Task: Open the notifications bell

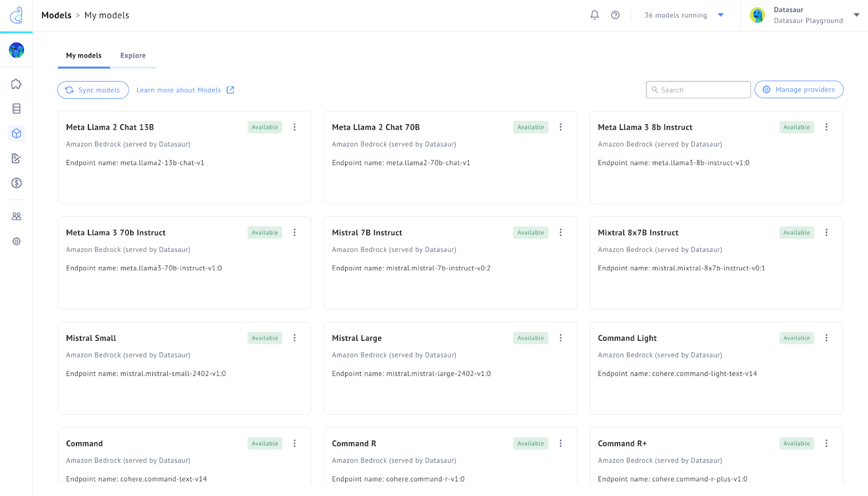Action: pyautogui.click(x=595, y=15)
